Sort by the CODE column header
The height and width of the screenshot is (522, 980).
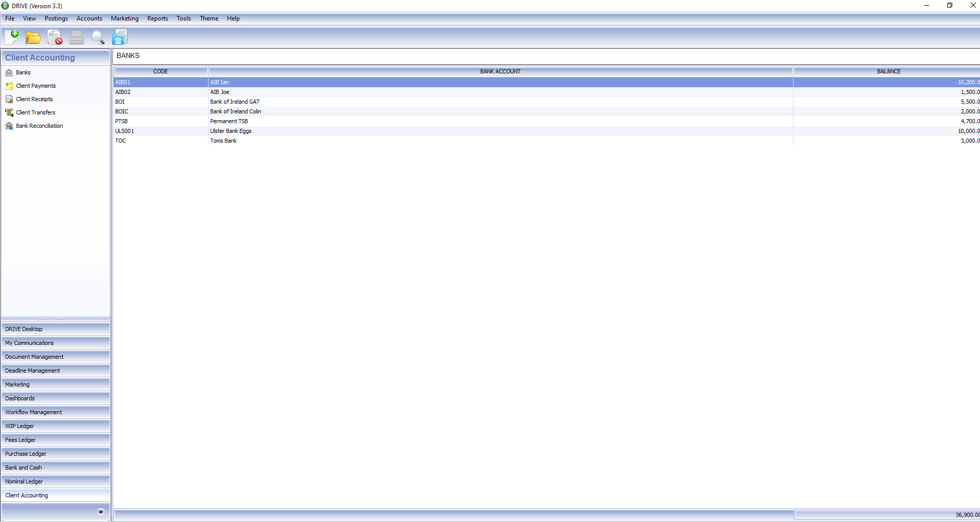[161, 71]
